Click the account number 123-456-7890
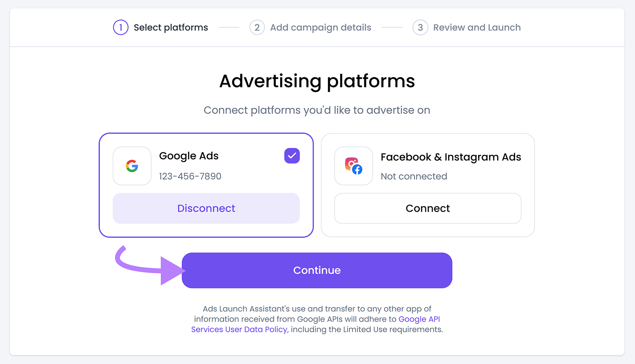 (190, 176)
